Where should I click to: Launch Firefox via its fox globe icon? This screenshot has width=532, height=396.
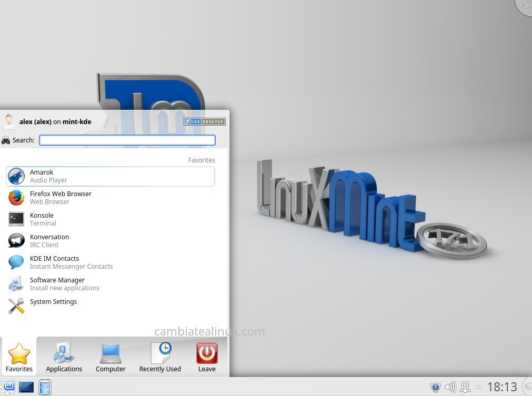[16, 198]
